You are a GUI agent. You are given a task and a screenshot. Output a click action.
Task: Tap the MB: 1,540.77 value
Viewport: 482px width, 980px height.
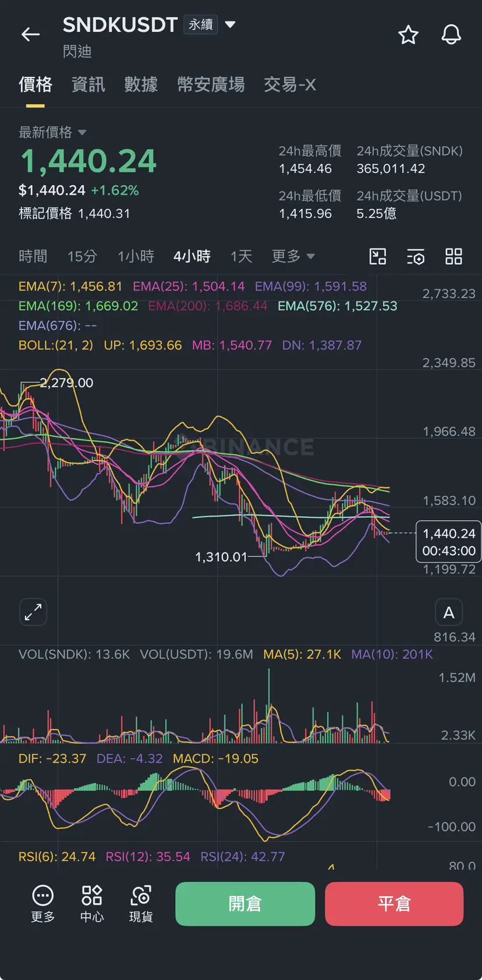point(232,345)
